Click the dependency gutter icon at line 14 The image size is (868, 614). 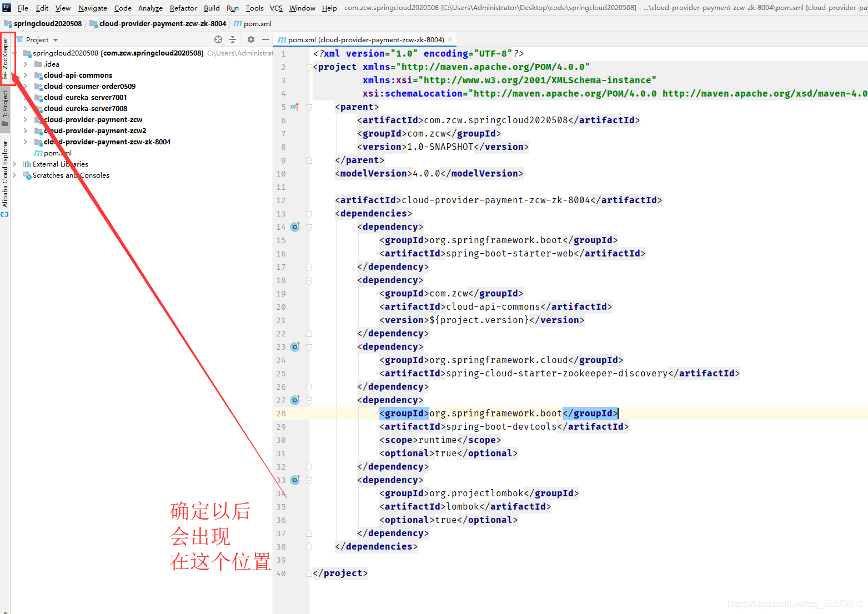point(295,227)
